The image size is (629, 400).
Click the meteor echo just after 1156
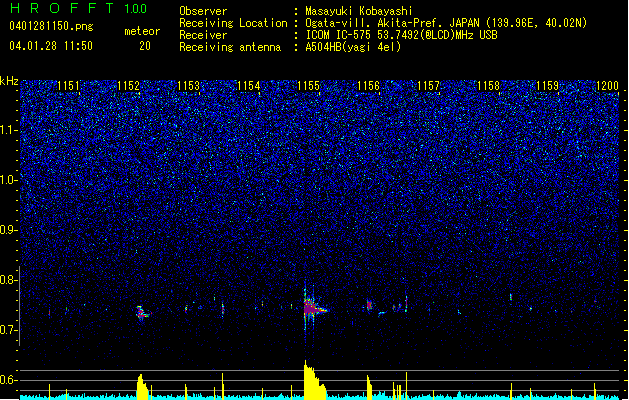[x=369, y=305]
